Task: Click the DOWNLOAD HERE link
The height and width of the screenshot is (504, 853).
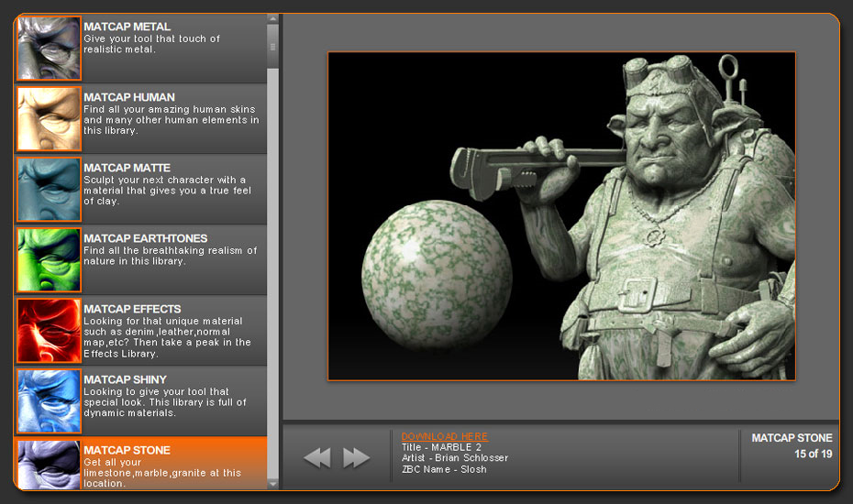Action: click(x=444, y=436)
